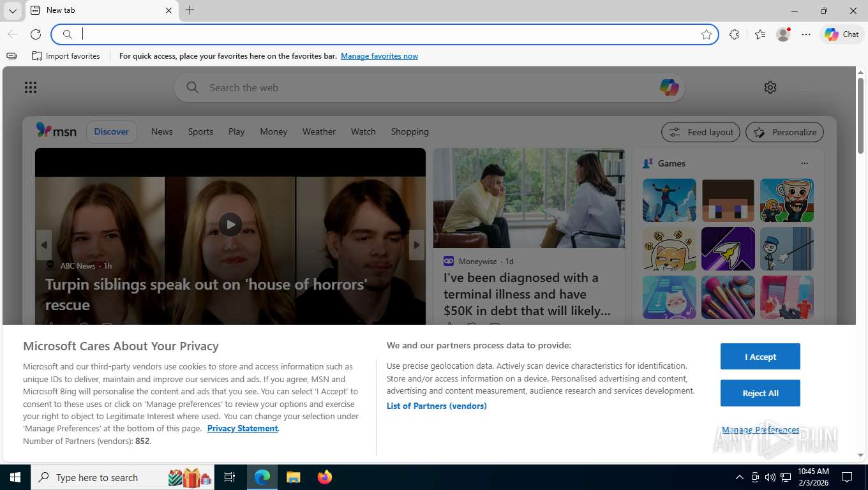Image resolution: width=868 pixels, height=490 pixels.
Task: Go to next carousel story arrow
Action: click(417, 245)
